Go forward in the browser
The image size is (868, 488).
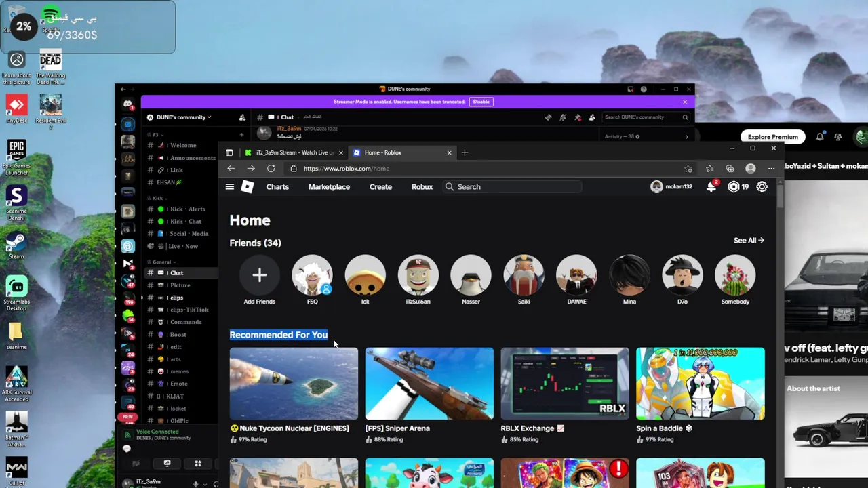[251, 169]
